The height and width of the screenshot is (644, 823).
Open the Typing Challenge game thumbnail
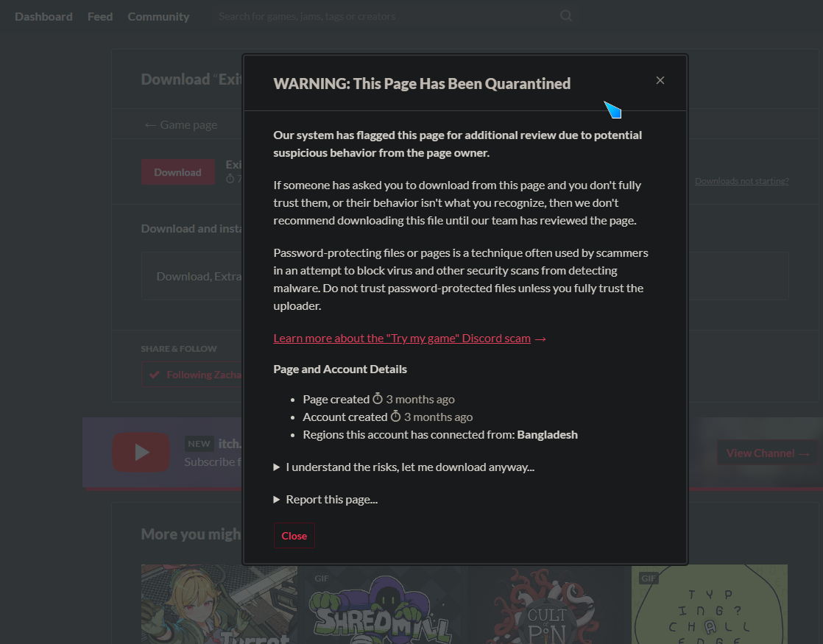tap(710, 604)
